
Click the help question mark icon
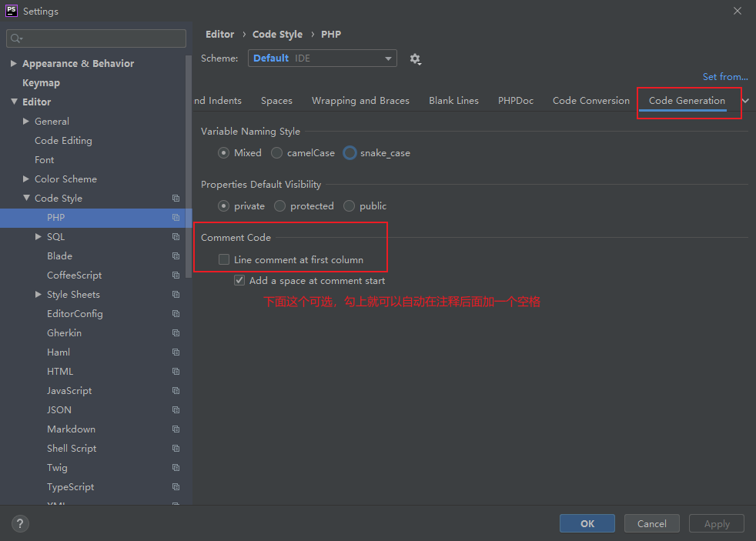tap(20, 523)
